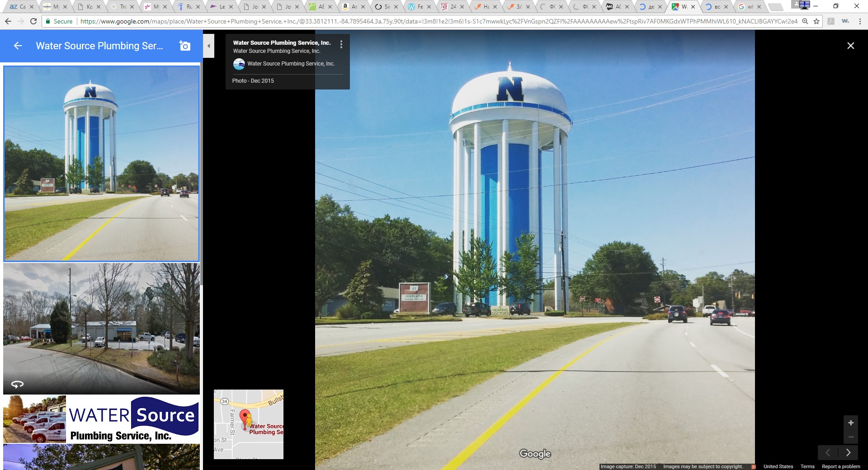The width and height of the screenshot is (868, 470).
Task: Click the Water Source Plumbing contributor name
Action: click(x=291, y=64)
